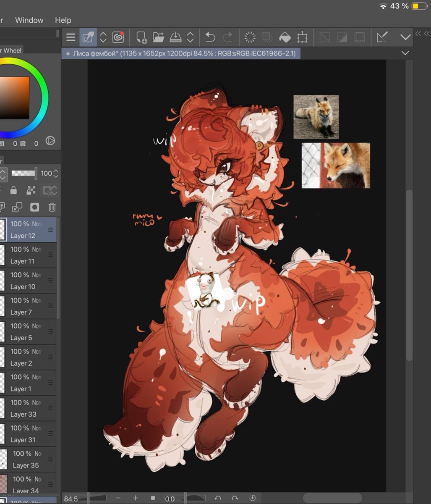
Task: Click the Redo arrow in command bar
Action: [227, 37]
